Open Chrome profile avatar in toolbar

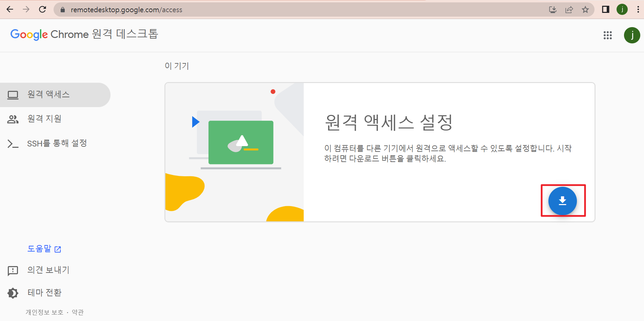click(x=622, y=9)
